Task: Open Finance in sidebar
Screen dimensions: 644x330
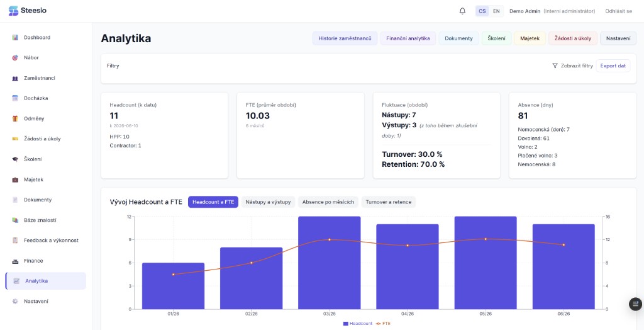Action: coord(45,261)
